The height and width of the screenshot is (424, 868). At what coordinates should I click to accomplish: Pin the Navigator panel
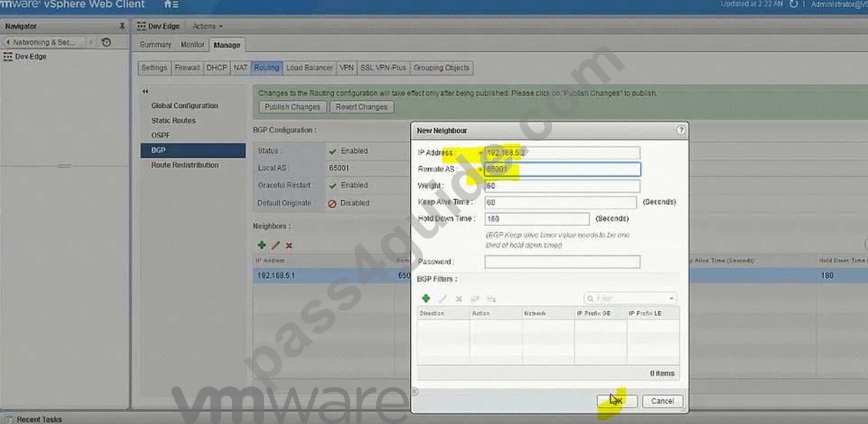[122, 26]
